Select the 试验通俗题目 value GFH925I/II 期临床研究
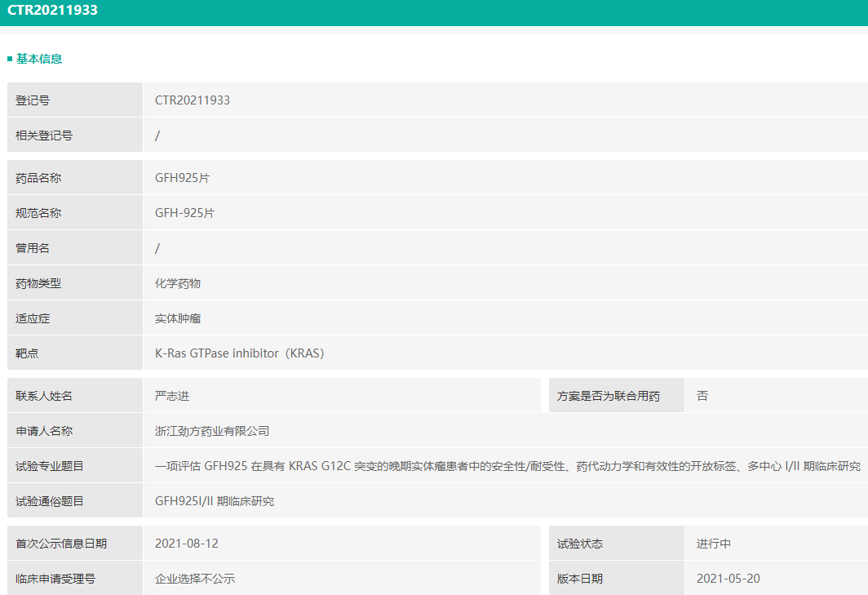868x595 pixels. pos(215,501)
